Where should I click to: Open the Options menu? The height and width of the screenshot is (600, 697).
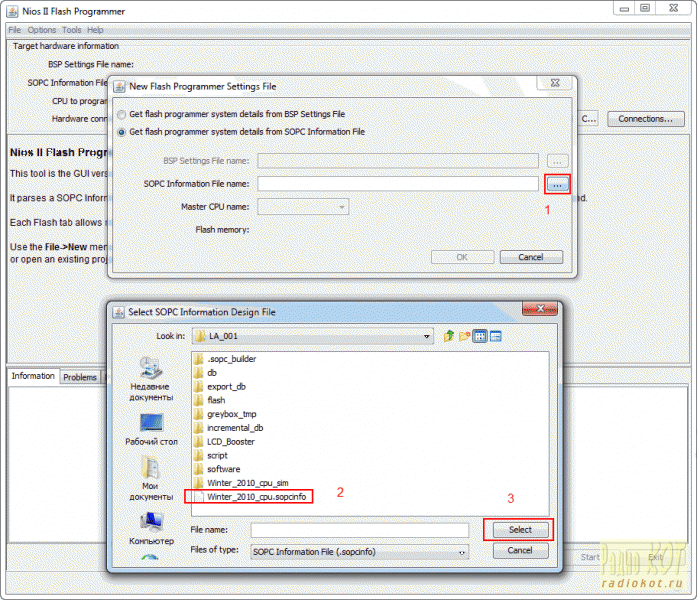tap(42, 30)
